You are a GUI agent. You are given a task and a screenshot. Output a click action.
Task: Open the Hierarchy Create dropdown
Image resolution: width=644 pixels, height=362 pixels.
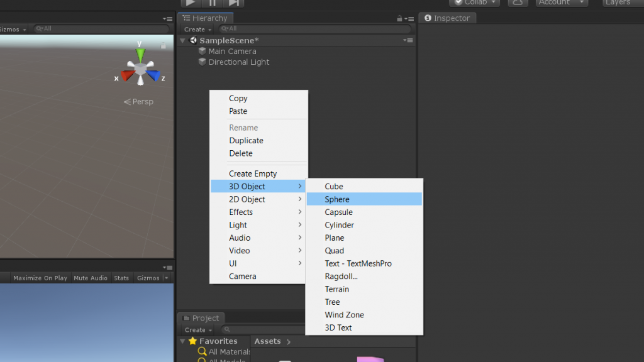197,30
